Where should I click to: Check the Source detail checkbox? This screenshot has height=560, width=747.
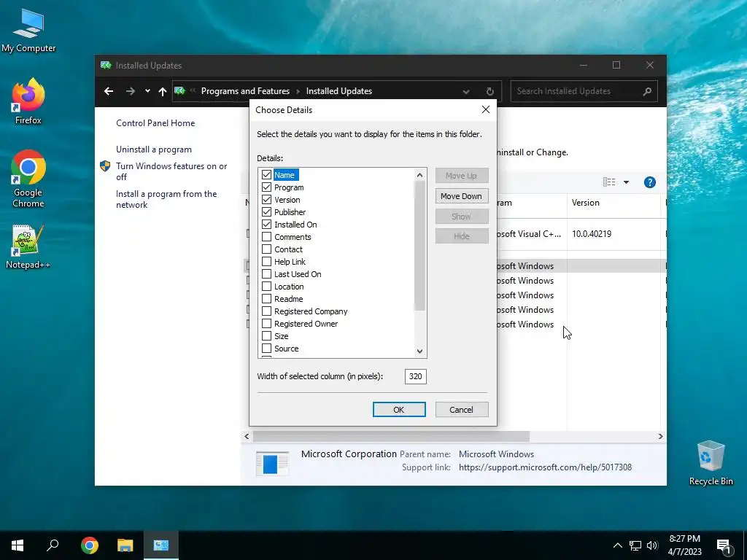click(x=266, y=348)
